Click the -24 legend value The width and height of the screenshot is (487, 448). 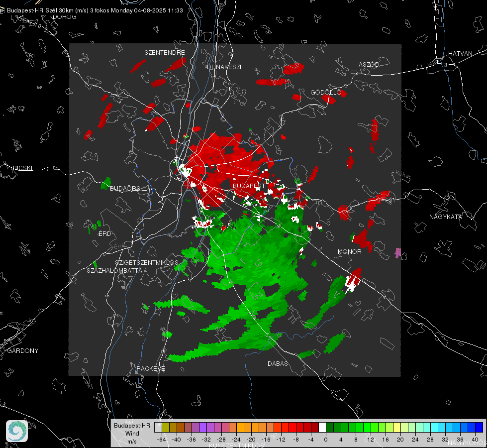236,440
